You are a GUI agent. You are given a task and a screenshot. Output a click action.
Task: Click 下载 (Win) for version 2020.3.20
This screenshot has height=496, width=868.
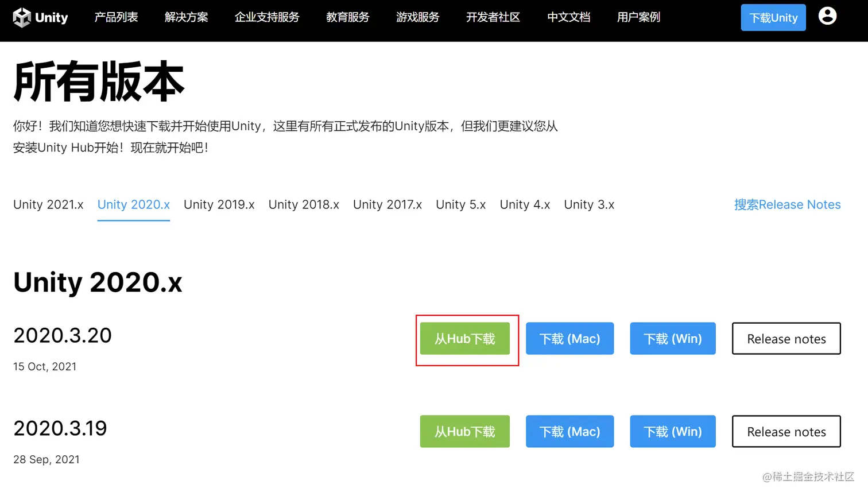pyautogui.click(x=673, y=339)
